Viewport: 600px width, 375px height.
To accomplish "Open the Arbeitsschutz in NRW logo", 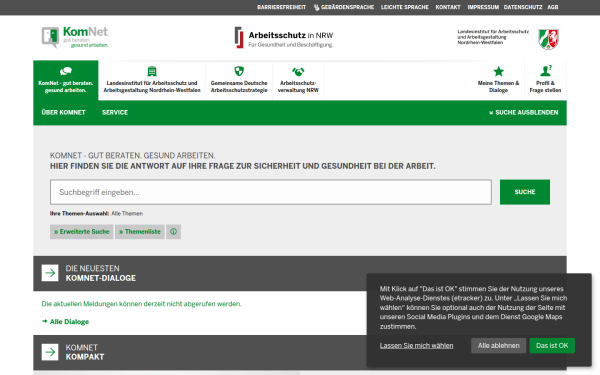I will (284, 38).
